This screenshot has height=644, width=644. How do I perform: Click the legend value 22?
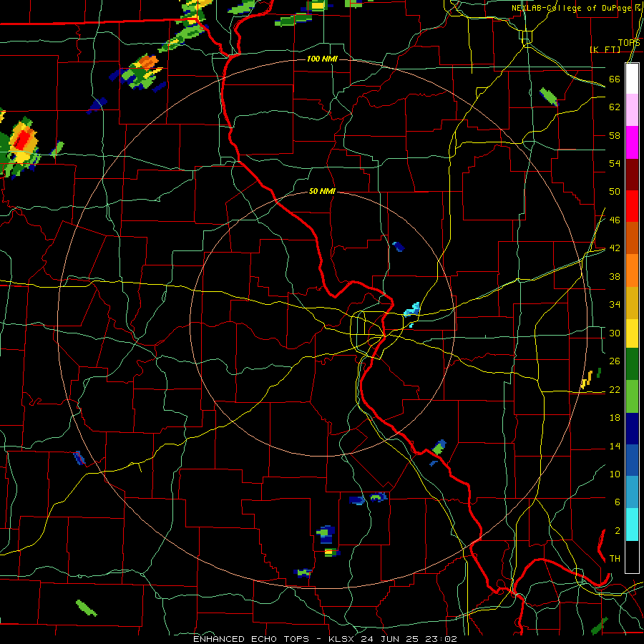point(615,389)
